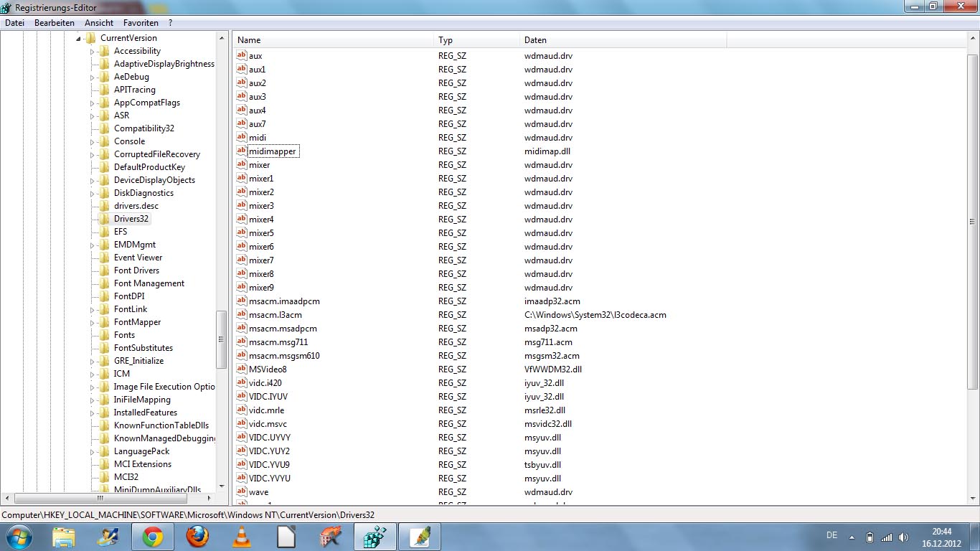
Task: Click the volume icon in system tray
Action: pyautogui.click(x=903, y=537)
